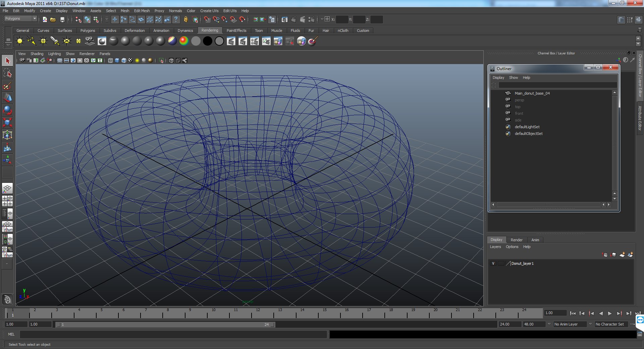Choose the Paint Selection tool
Image resolution: width=644 pixels, height=349 pixels.
(x=7, y=86)
